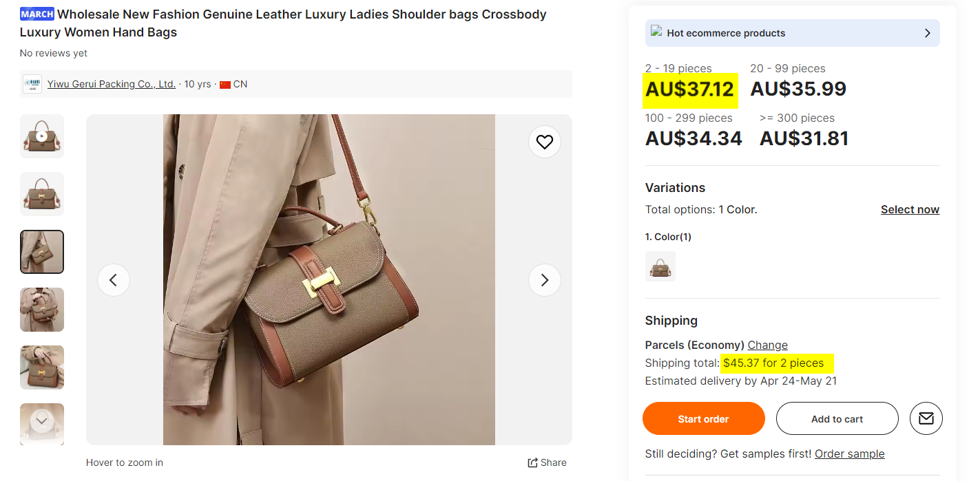Image resolution: width=980 pixels, height=481 pixels.
Task: Click Select now for variations
Action: pyautogui.click(x=910, y=209)
